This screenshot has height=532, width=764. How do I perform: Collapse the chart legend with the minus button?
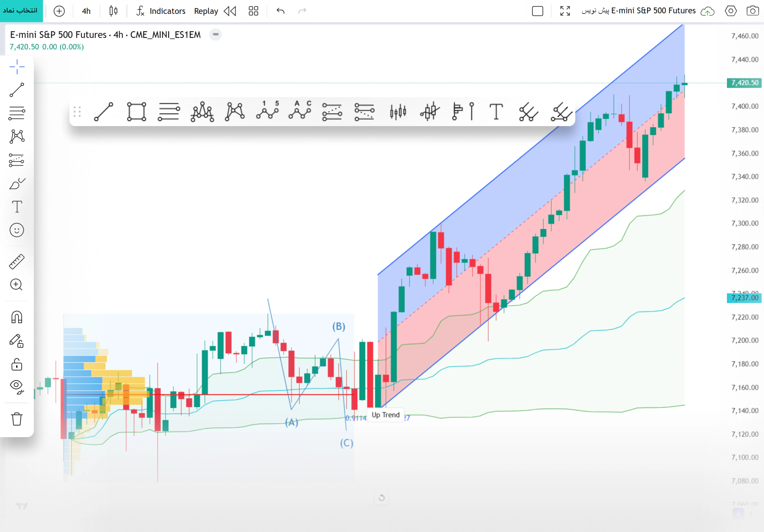pos(216,34)
